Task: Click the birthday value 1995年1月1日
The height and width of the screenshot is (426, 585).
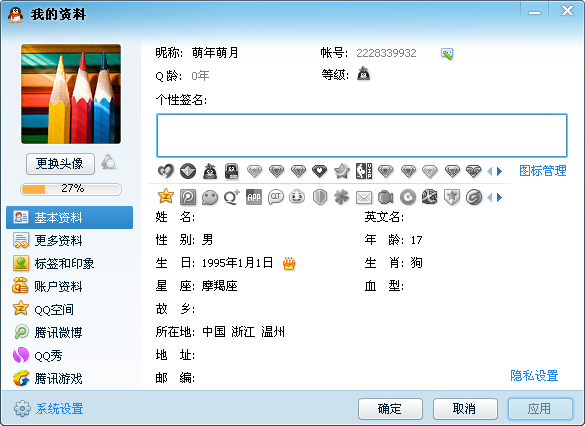Action: pos(237,263)
